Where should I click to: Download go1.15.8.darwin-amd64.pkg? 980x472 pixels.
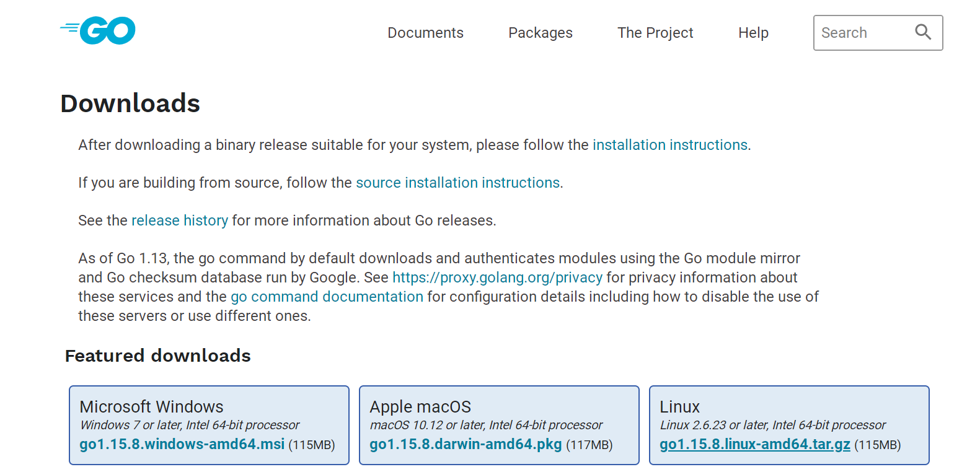click(466, 444)
